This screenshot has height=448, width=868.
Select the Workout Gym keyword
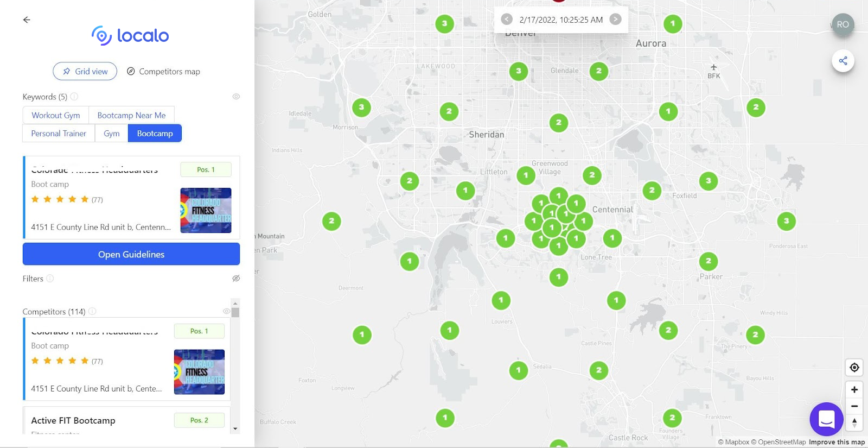[x=56, y=115]
